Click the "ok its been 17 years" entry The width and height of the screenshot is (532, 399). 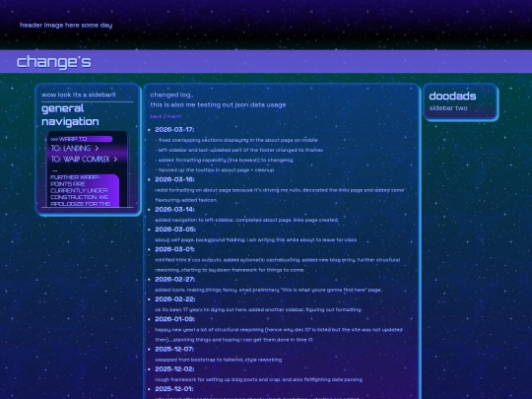pyautogui.click(x=258, y=309)
